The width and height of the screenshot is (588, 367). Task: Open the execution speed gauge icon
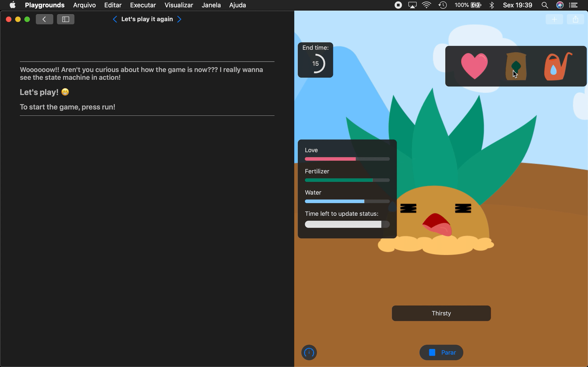coord(309,352)
